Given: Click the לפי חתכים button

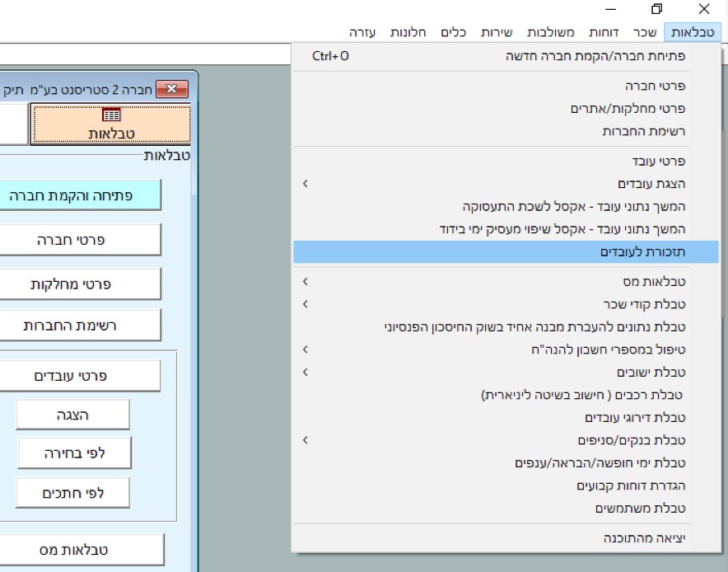Looking at the screenshot, I should (73, 493).
